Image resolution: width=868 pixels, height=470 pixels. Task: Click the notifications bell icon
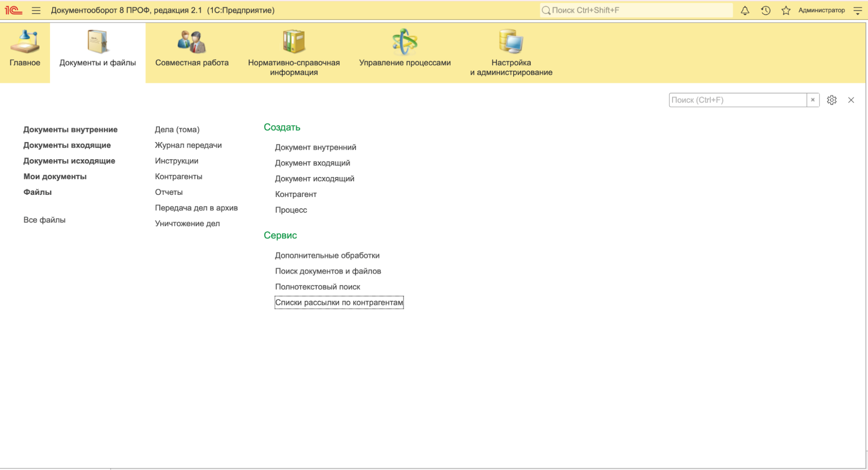click(745, 10)
